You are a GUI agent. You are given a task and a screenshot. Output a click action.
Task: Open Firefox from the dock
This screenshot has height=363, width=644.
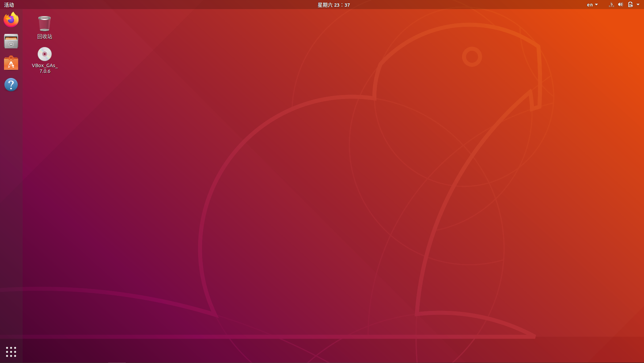point(11,20)
